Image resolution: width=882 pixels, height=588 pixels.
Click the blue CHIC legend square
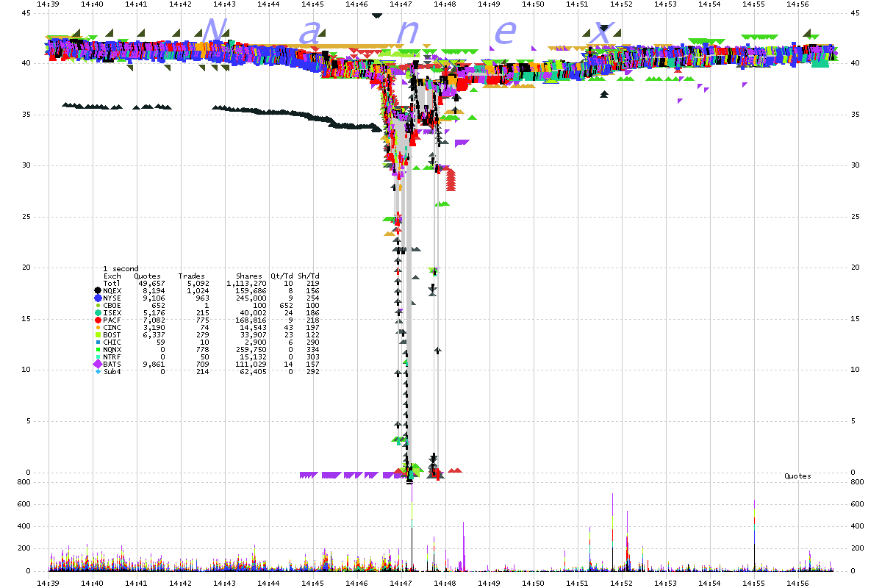(x=98, y=343)
